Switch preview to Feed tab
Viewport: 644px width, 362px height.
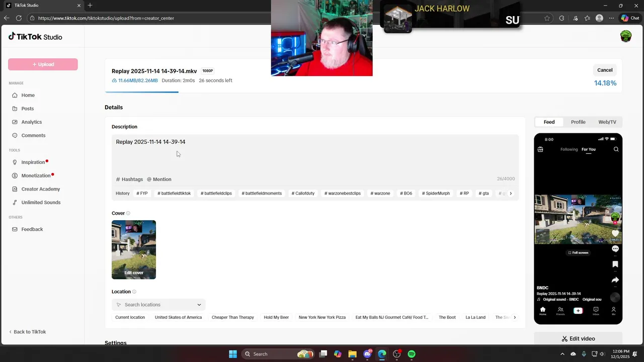549,122
